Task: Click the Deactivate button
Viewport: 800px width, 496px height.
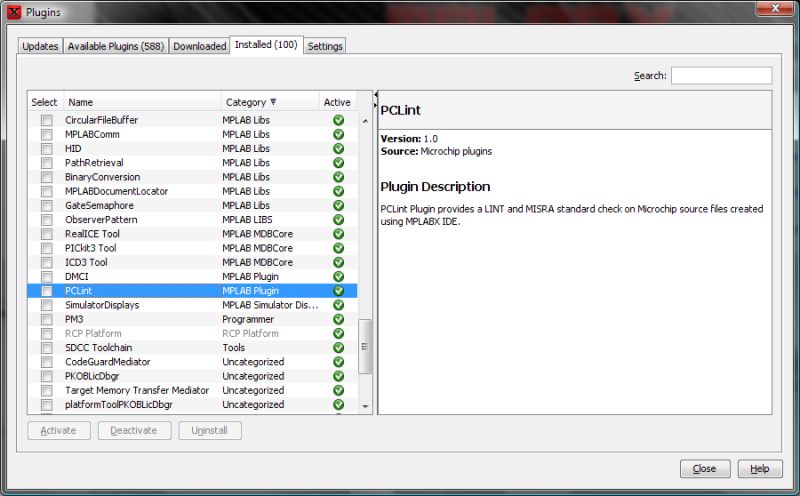Action: pos(134,430)
